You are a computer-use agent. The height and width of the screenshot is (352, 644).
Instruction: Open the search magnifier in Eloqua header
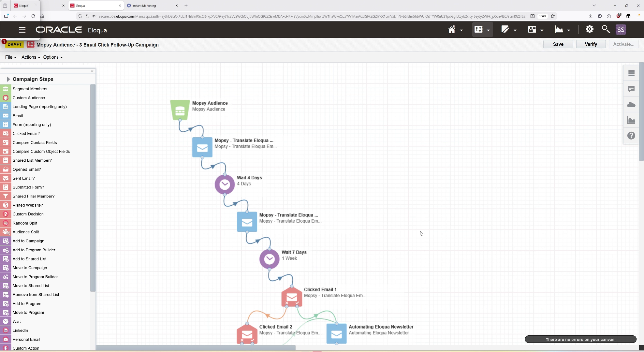[x=606, y=29]
